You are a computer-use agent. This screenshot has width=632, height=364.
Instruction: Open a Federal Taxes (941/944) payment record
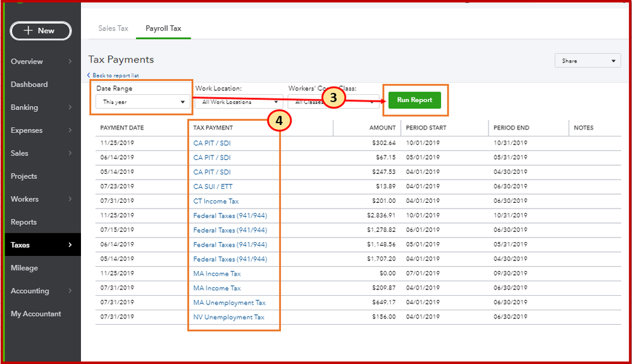(228, 215)
